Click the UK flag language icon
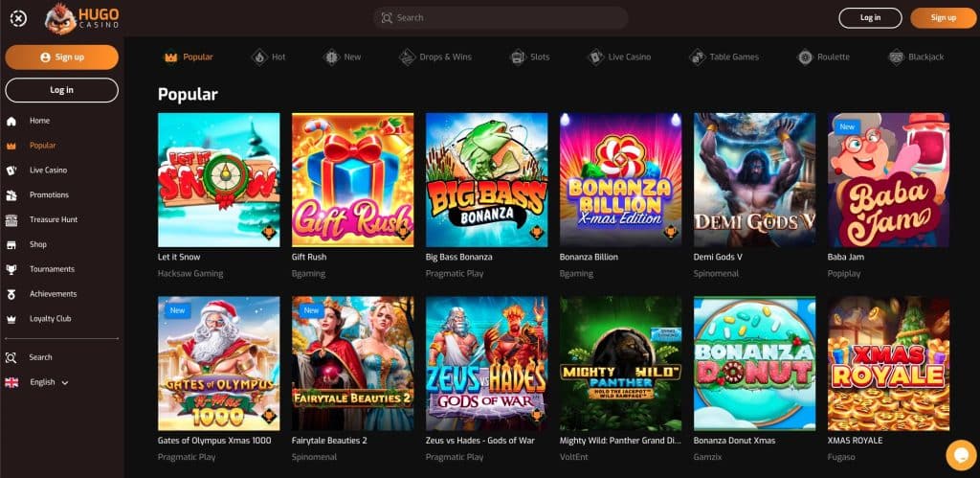This screenshot has height=478, width=980. pos(11,382)
